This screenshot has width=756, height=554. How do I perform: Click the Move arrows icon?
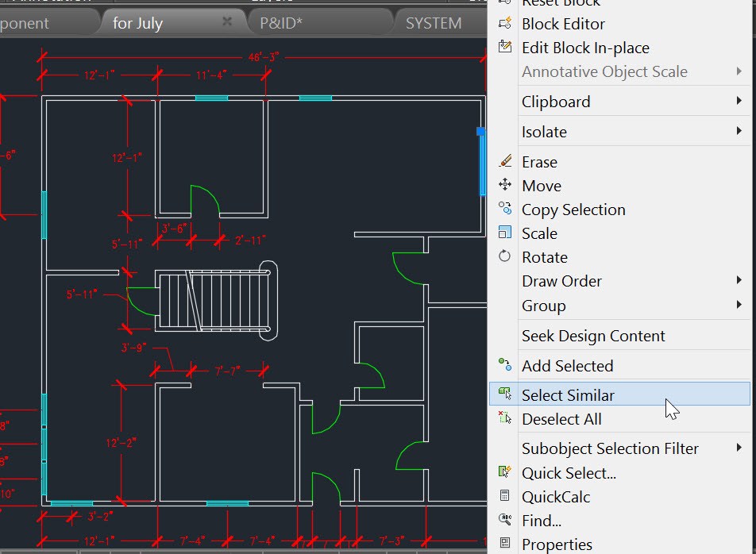point(505,186)
